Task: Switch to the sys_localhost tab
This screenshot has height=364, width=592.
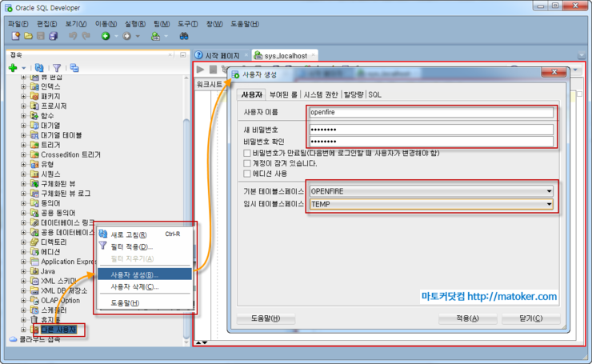Action: click(x=285, y=55)
